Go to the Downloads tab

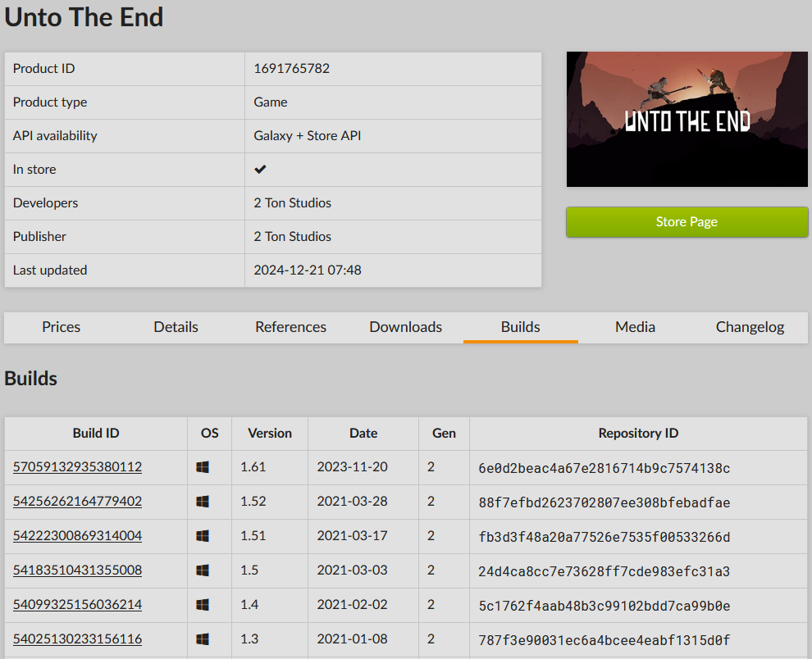click(x=405, y=327)
